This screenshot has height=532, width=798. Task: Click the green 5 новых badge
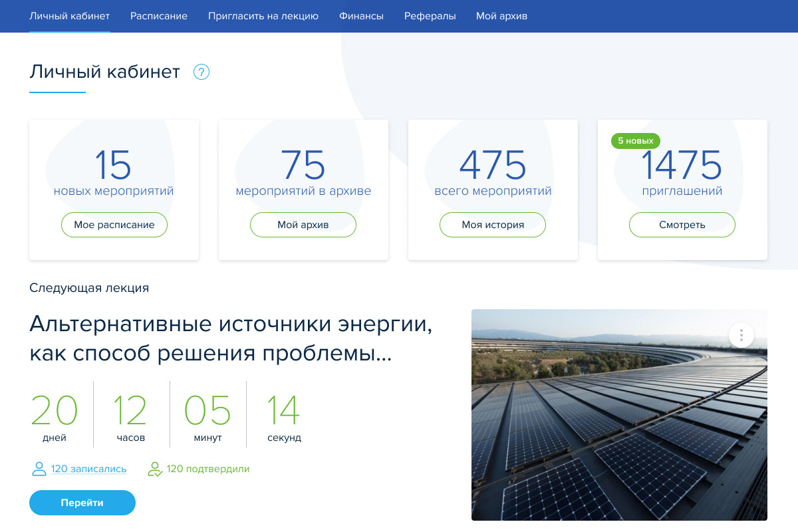coord(636,141)
